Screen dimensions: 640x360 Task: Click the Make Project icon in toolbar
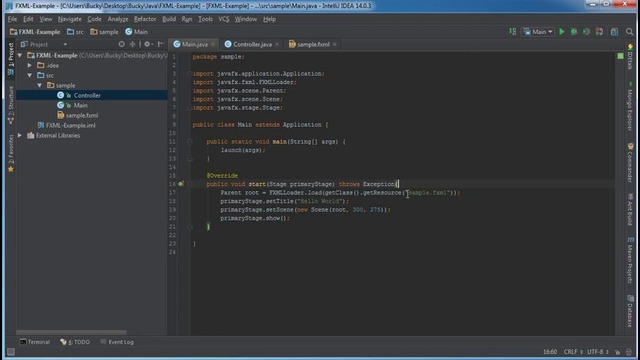(513, 32)
